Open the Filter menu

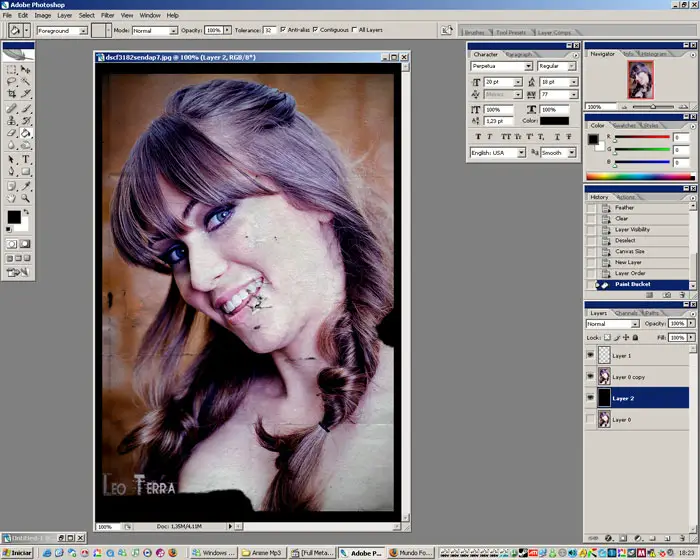(107, 16)
